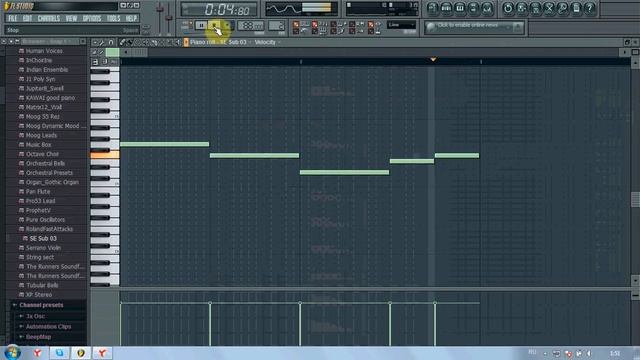This screenshot has height=360, width=640.
Task: Open the Options menu
Action: [92, 18]
